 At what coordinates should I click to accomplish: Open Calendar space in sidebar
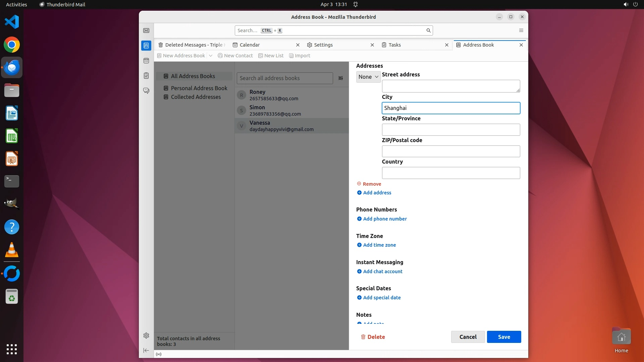146,61
